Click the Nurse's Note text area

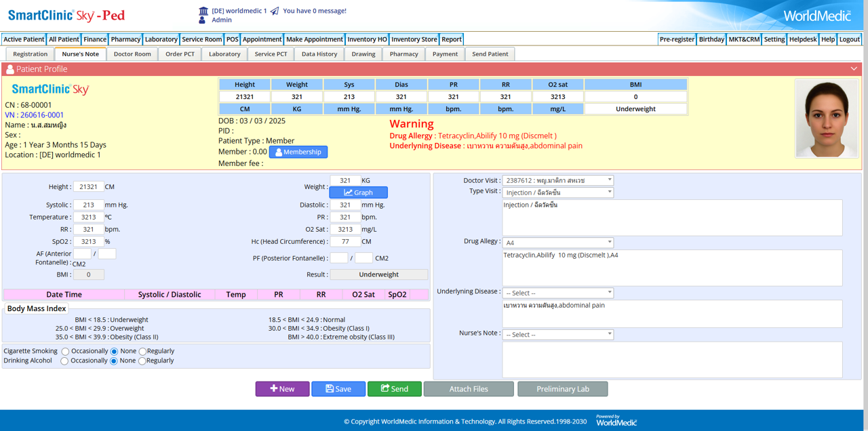click(672, 359)
